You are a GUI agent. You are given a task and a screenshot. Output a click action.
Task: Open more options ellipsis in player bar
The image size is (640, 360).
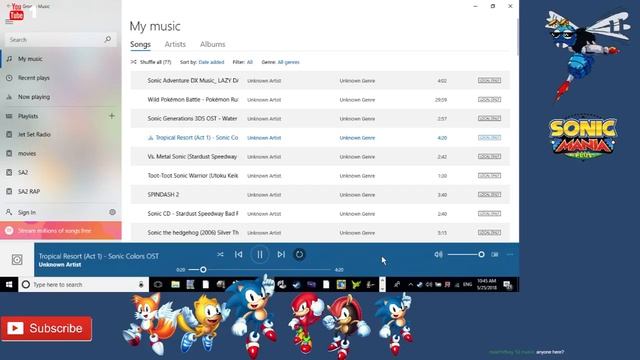510,254
